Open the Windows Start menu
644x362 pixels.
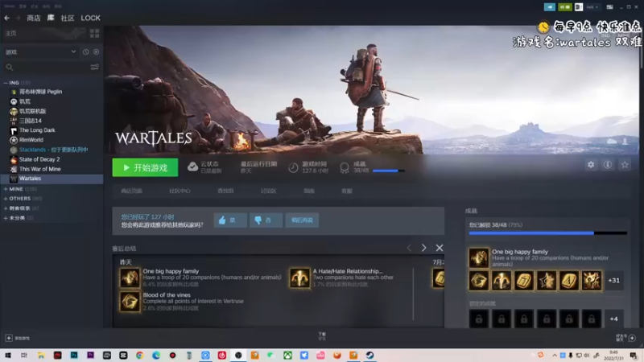coord(8,356)
